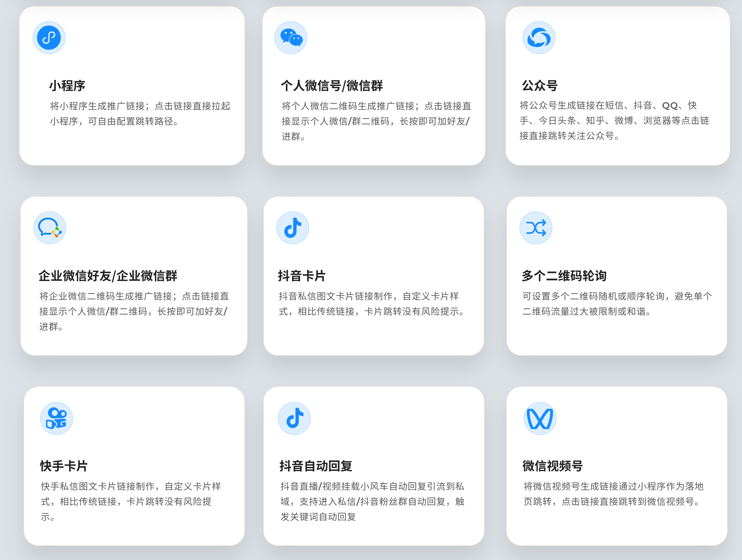The image size is (742, 560).
Task: Click the Douyin icon above 抖音卡片
Action: [293, 228]
